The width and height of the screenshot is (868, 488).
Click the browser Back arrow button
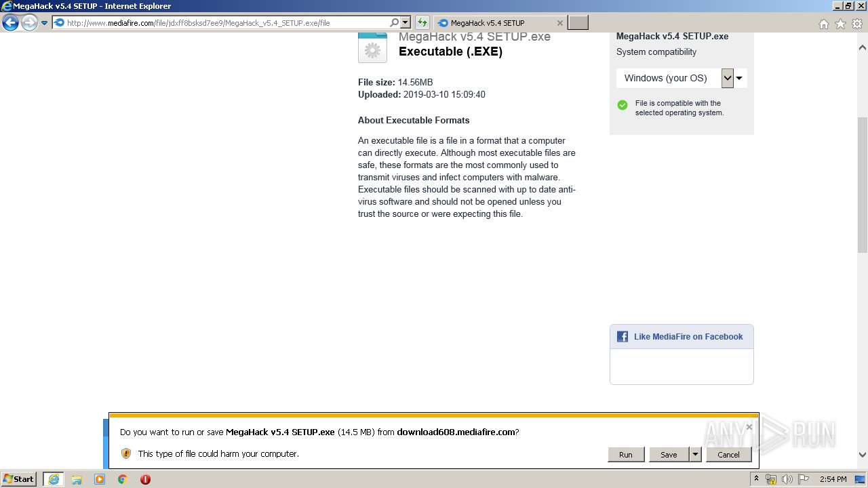click(10, 23)
